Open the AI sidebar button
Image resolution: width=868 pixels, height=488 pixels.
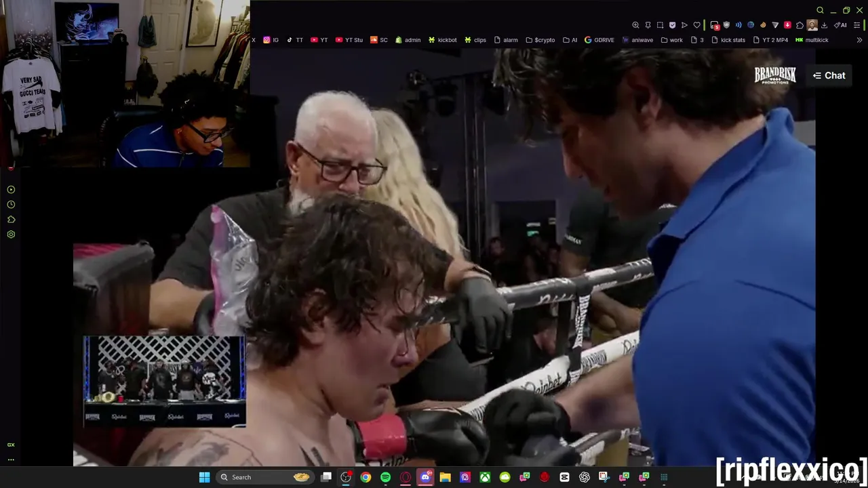tap(840, 25)
